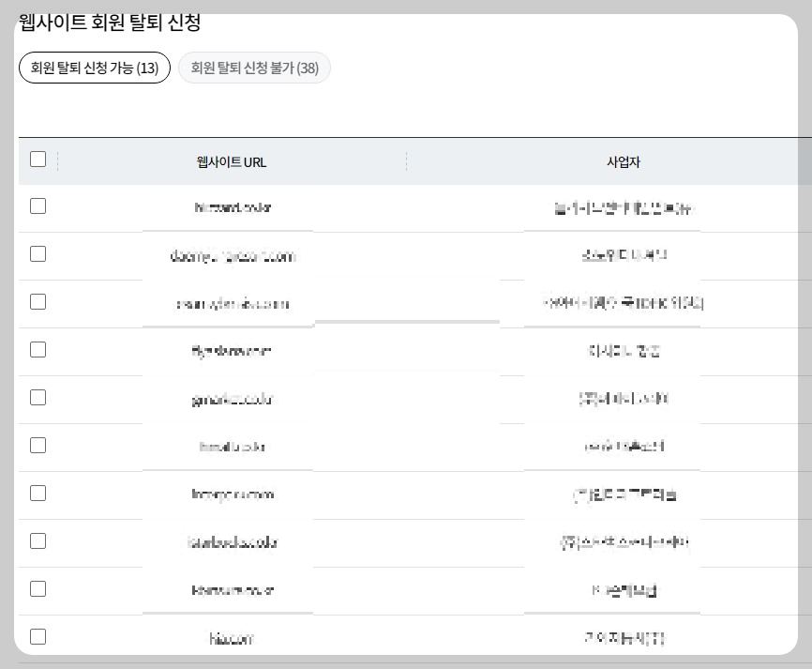Switch to the 회원 탈퇴 신청 가능 (13) tab
Viewport: 812px width, 669px height.
click(x=94, y=68)
